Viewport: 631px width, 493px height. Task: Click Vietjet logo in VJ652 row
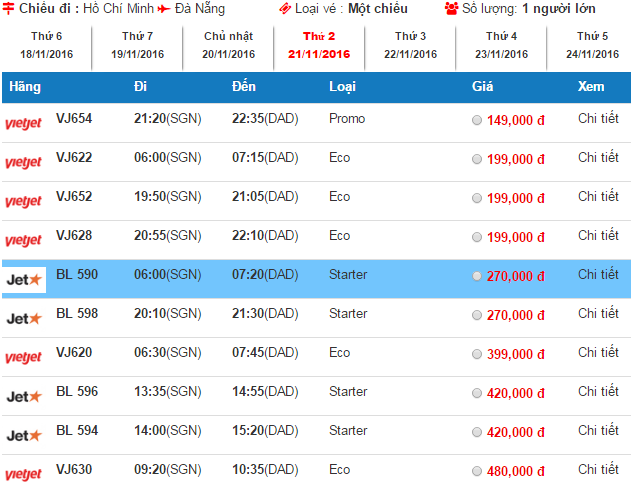23,201
